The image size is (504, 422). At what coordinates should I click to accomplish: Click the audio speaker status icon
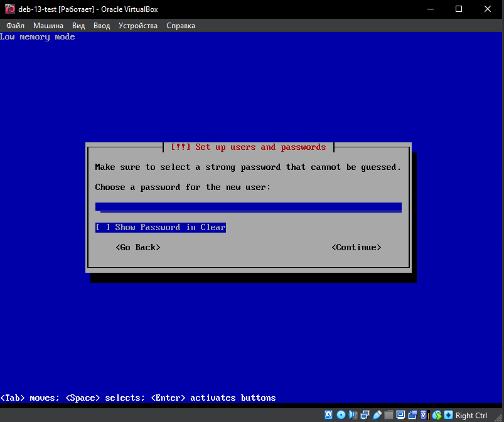tap(353, 415)
